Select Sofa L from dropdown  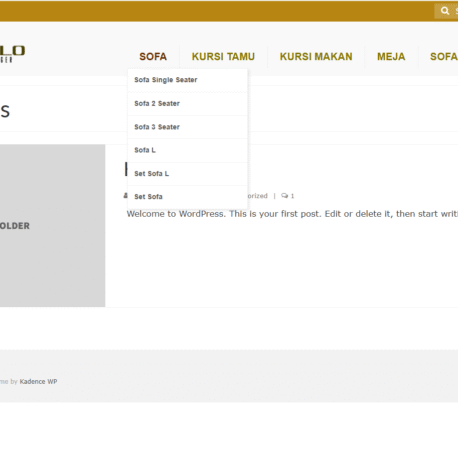[188, 150]
